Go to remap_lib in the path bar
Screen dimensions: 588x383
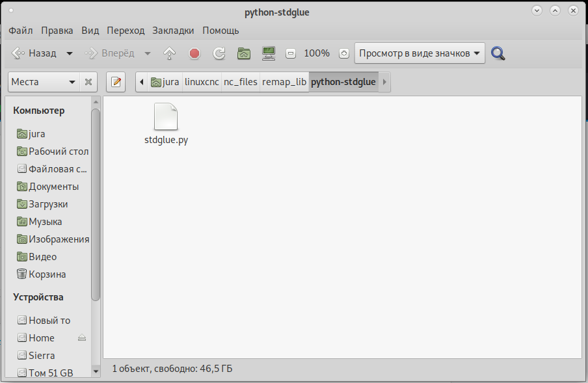284,82
